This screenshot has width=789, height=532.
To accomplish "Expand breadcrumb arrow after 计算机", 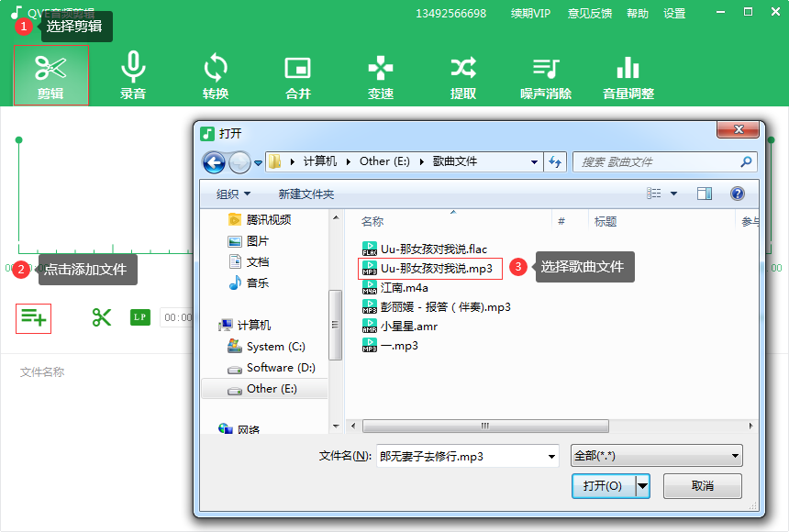I will (x=349, y=161).
